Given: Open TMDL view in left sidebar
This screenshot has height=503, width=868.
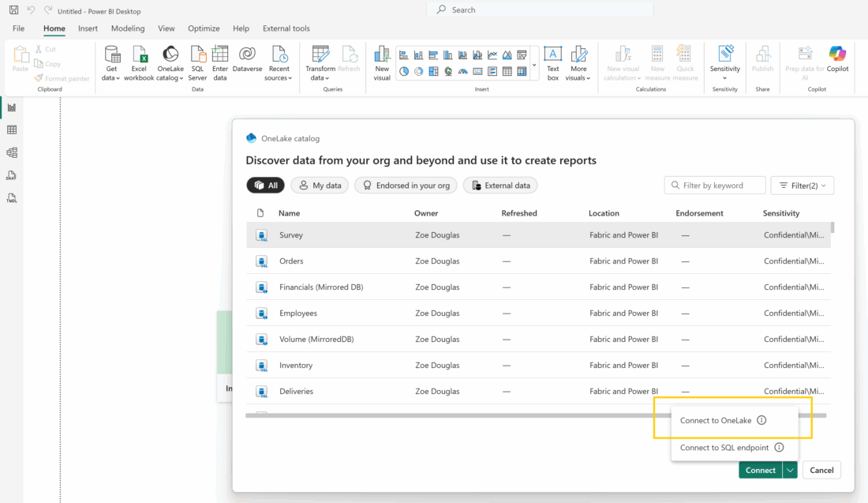Looking at the screenshot, I should (x=12, y=198).
